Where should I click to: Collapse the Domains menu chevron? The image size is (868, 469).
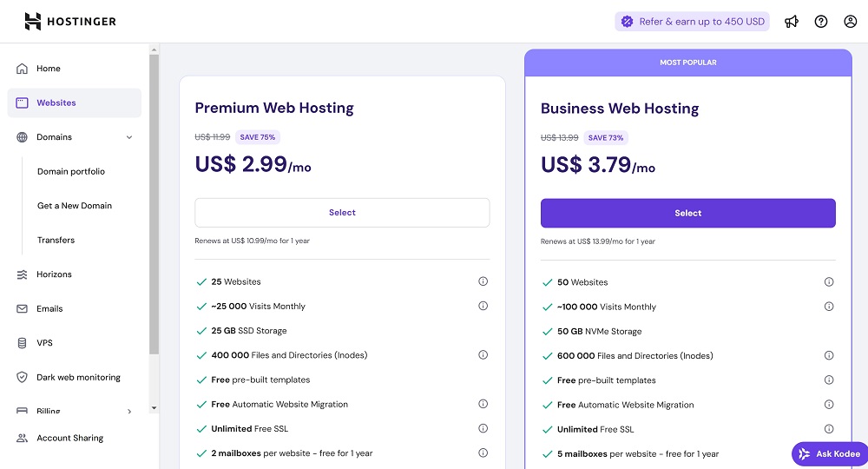(x=129, y=137)
